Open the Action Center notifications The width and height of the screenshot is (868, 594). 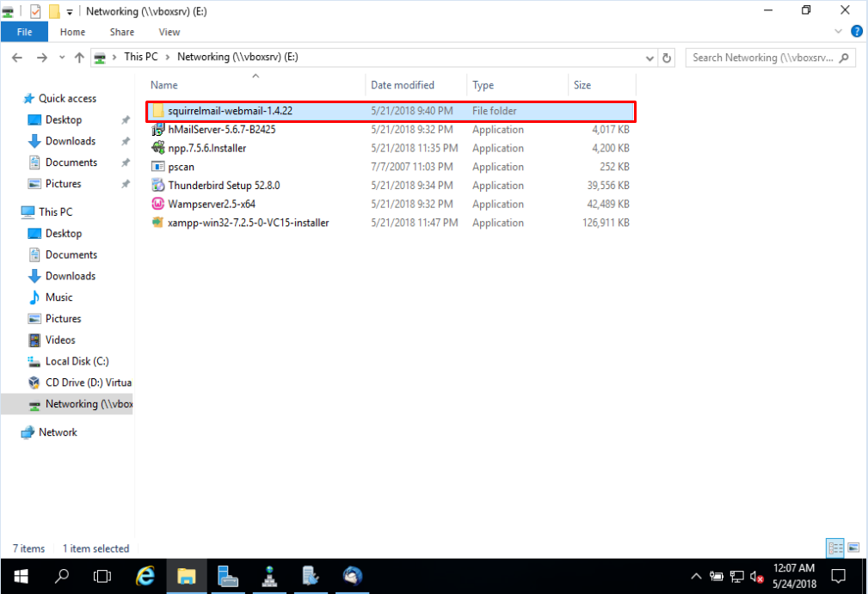click(x=839, y=577)
